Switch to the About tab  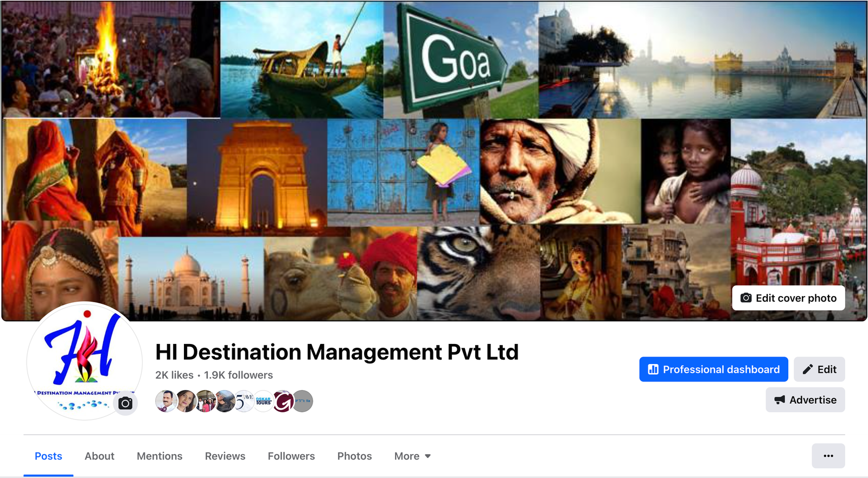99,456
